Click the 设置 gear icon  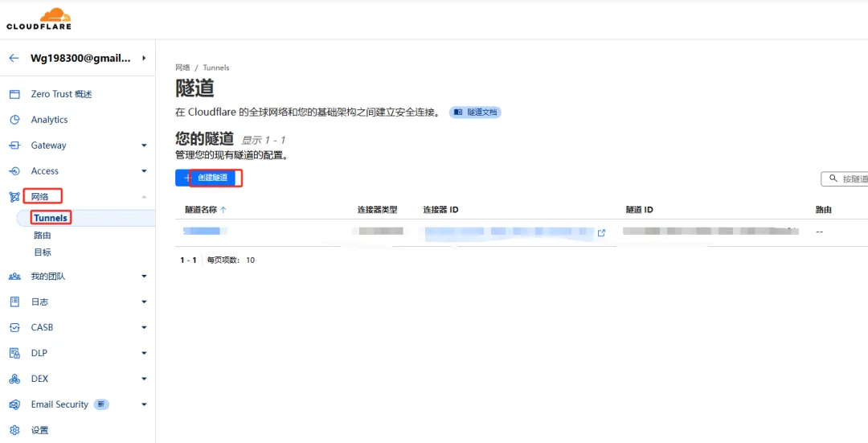point(15,430)
